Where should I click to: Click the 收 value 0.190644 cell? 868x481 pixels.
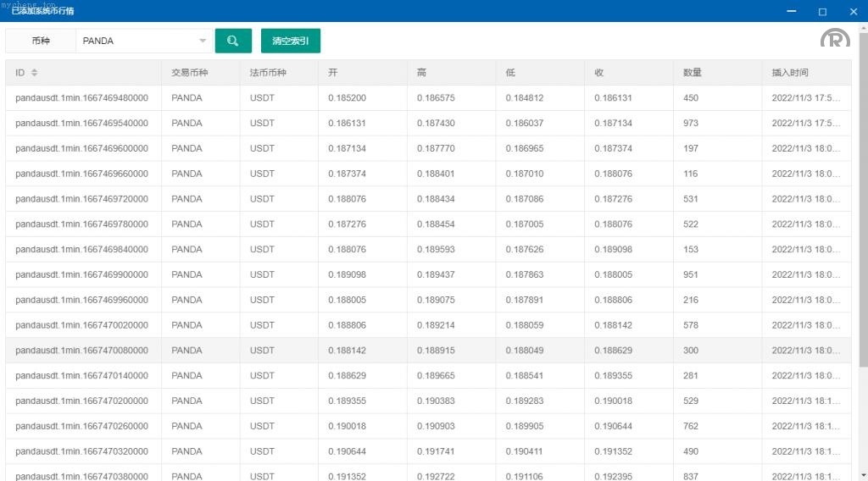coord(613,426)
